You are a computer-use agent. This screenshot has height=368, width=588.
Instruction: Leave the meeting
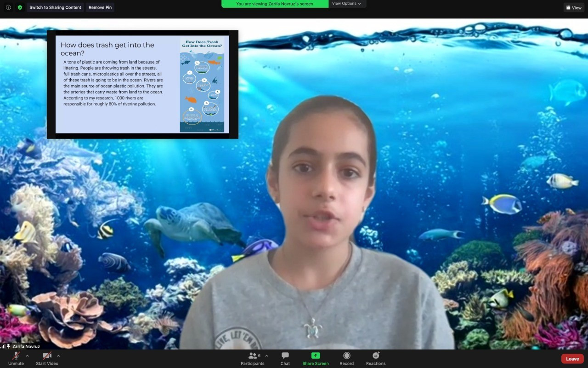click(x=572, y=359)
